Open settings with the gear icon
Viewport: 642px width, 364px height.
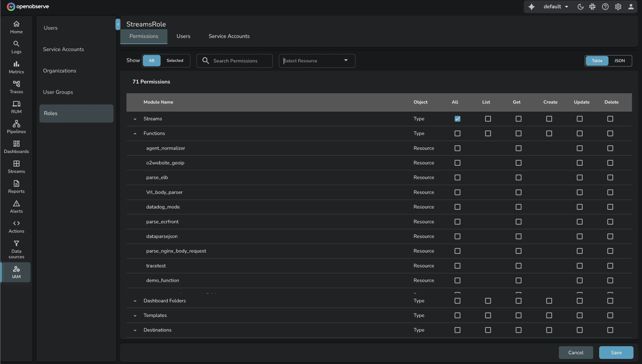click(x=618, y=6)
